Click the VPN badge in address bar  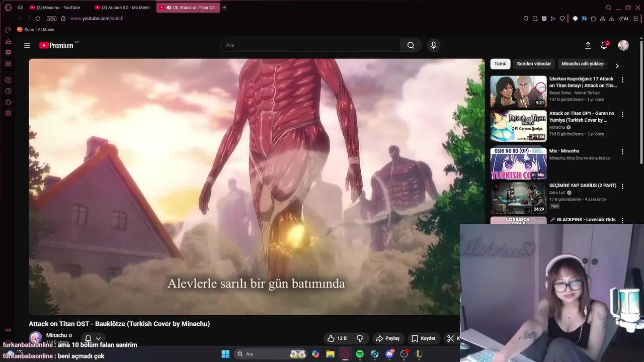click(x=51, y=19)
